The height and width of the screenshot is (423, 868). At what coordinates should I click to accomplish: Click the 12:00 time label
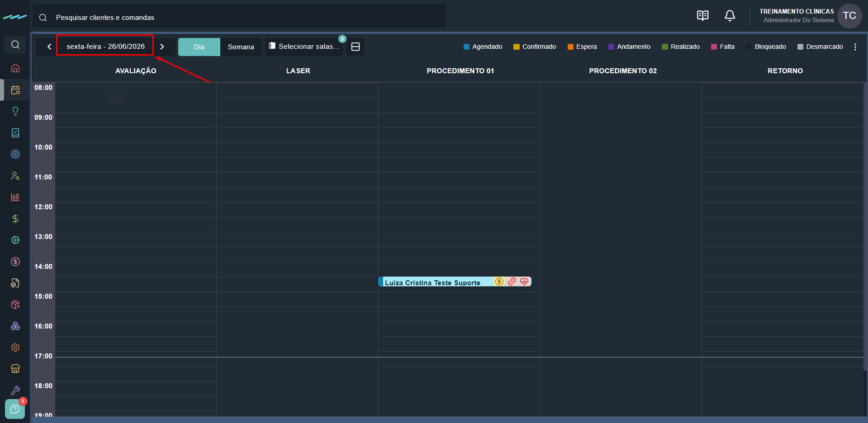pos(43,207)
